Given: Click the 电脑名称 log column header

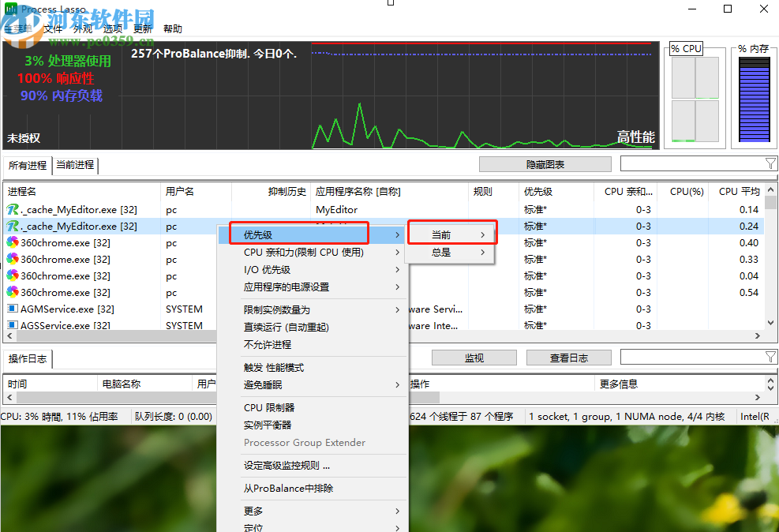Looking at the screenshot, I should click(144, 384).
